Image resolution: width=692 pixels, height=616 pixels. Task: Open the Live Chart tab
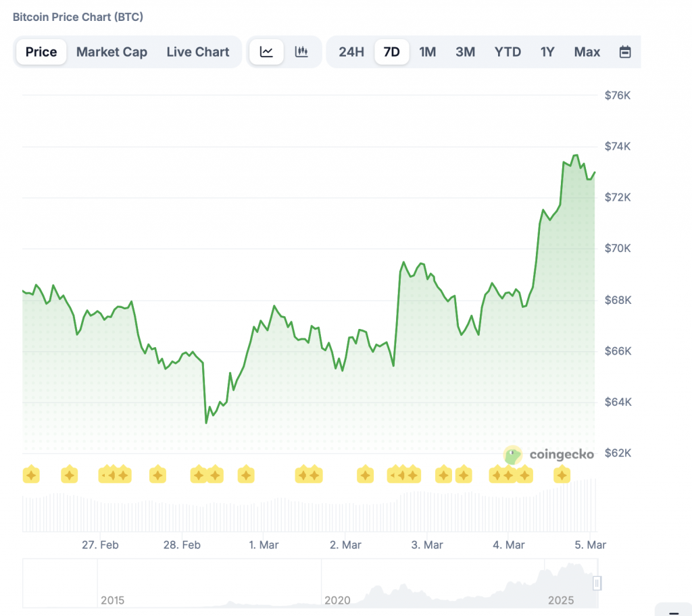[x=198, y=52]
